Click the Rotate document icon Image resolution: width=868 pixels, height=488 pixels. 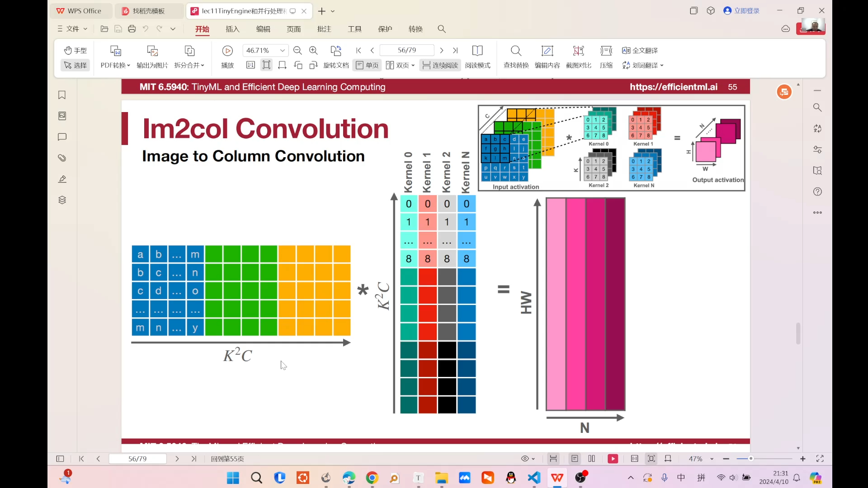[336, 51]
